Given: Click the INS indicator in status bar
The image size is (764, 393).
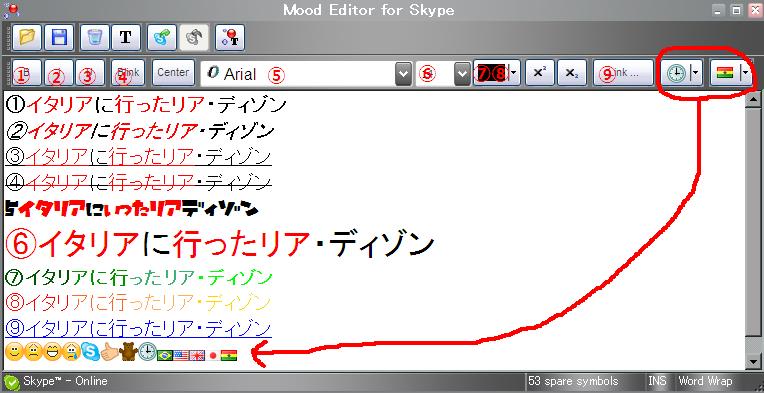Looking at the screenshot, I should (x=657, y=381).
